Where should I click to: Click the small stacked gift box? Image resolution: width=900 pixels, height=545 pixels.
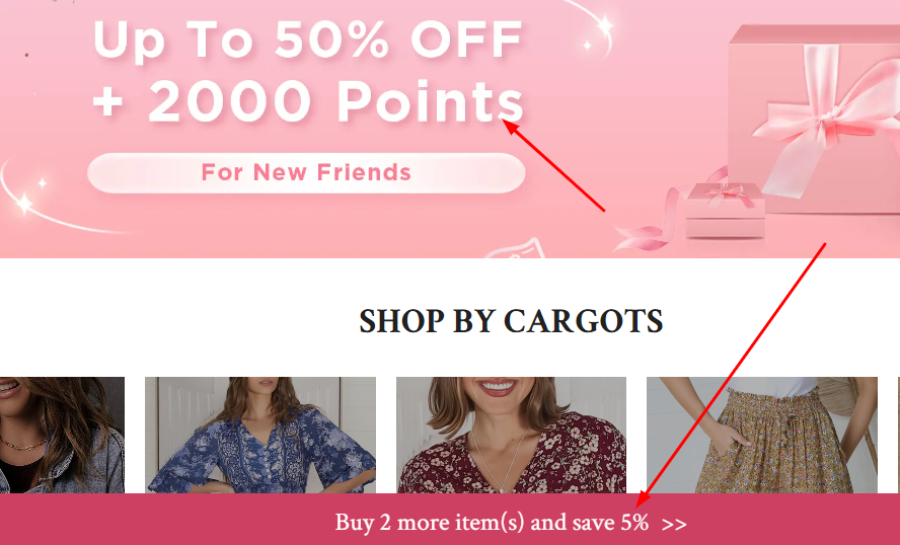pos(726,211)
